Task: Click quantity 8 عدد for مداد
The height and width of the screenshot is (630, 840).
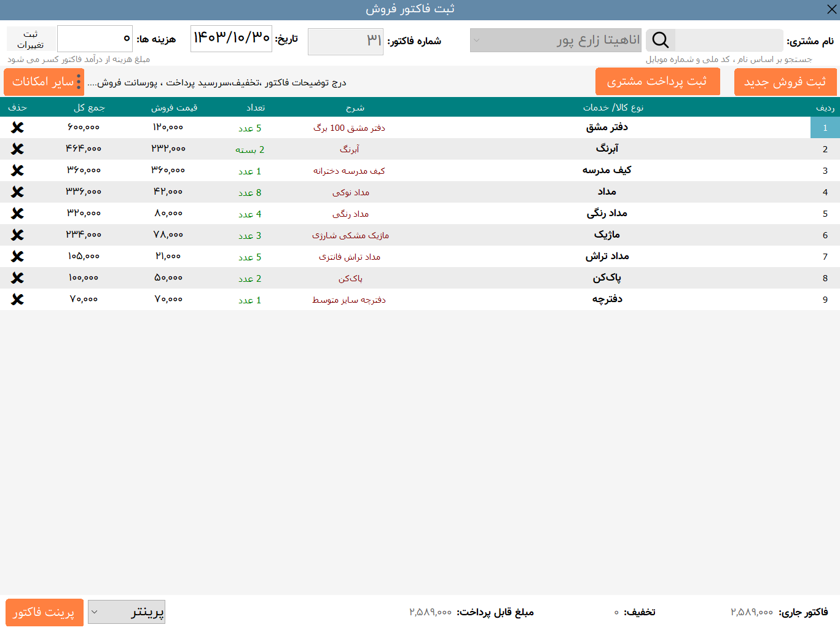Action: tap(250, 192)
